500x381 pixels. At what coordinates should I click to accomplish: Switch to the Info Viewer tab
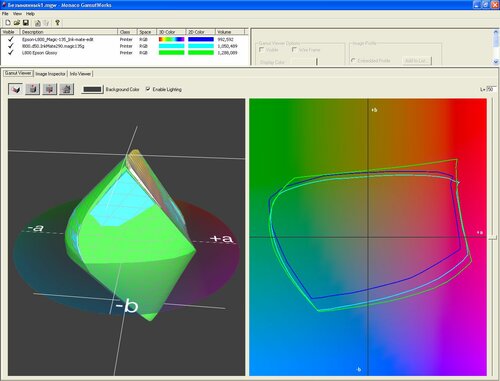click(80, 74)
